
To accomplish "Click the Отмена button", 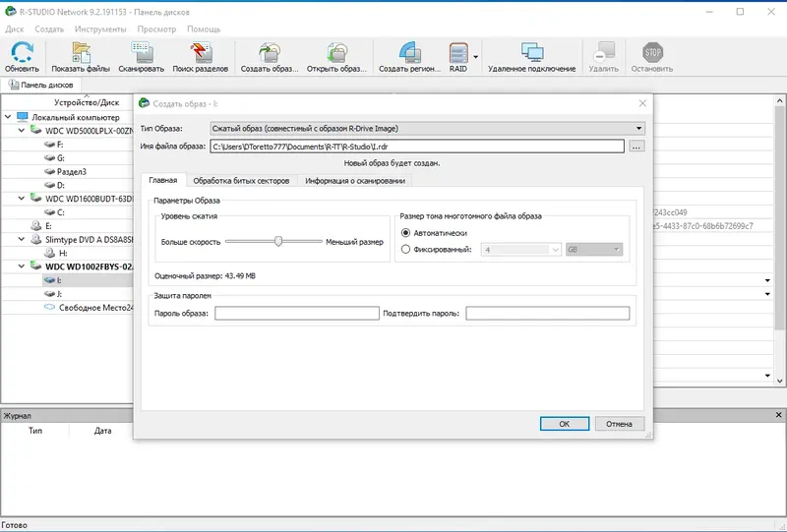I will click(x=619, y=424).
